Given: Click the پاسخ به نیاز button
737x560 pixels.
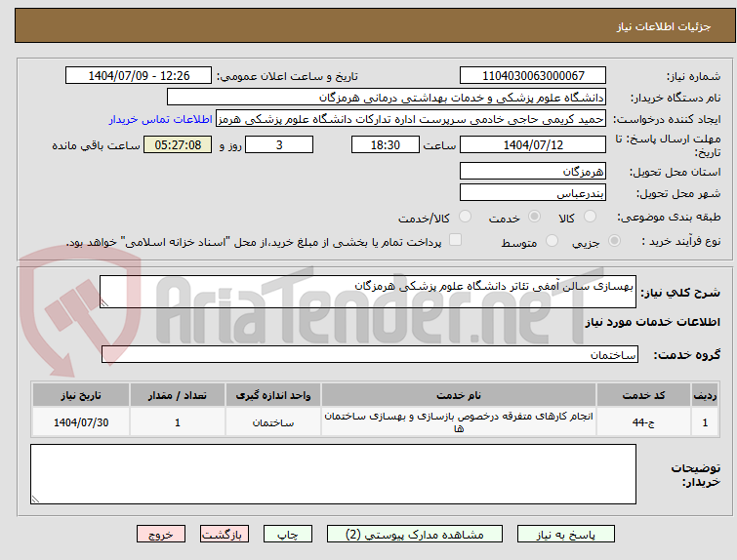Looking at the screenshot, I should click(x=566, y=535).
